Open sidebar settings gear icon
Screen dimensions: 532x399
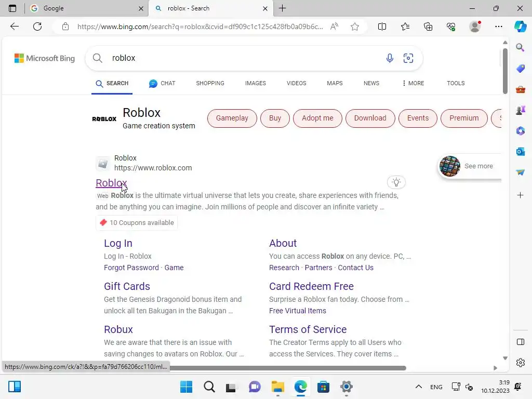pyautogui.click(x=521, y=363)
